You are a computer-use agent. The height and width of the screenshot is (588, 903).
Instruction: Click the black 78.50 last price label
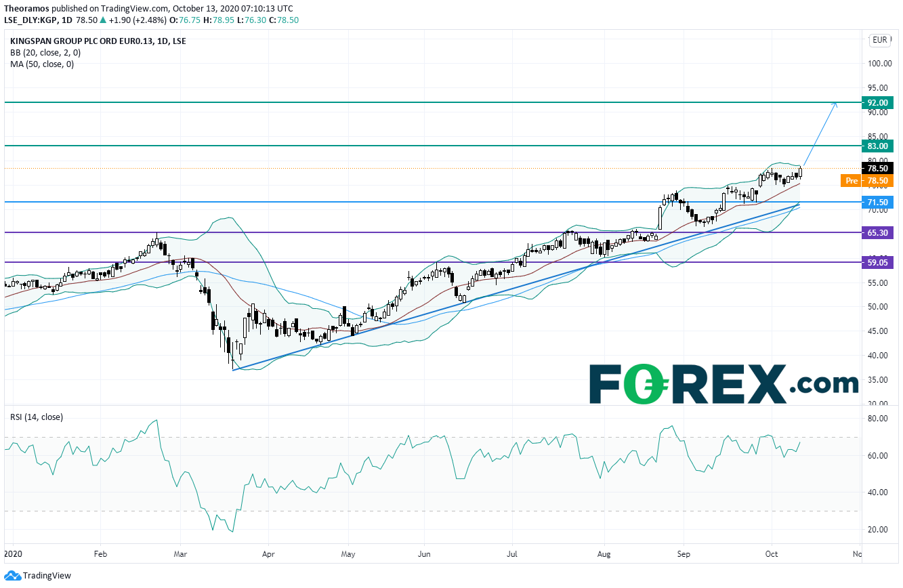pyautogui.click(x=877, y=169)
